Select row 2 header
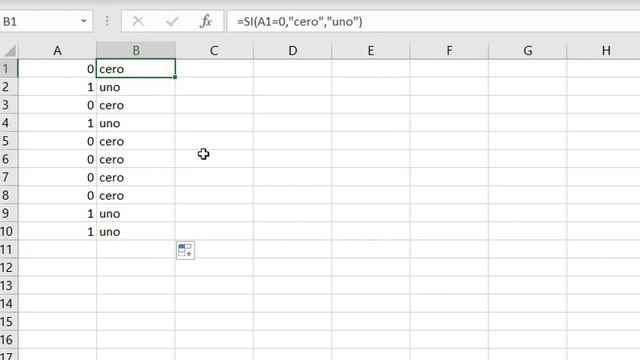The width and height of the screenshot is (640, 360). (9, 87)
